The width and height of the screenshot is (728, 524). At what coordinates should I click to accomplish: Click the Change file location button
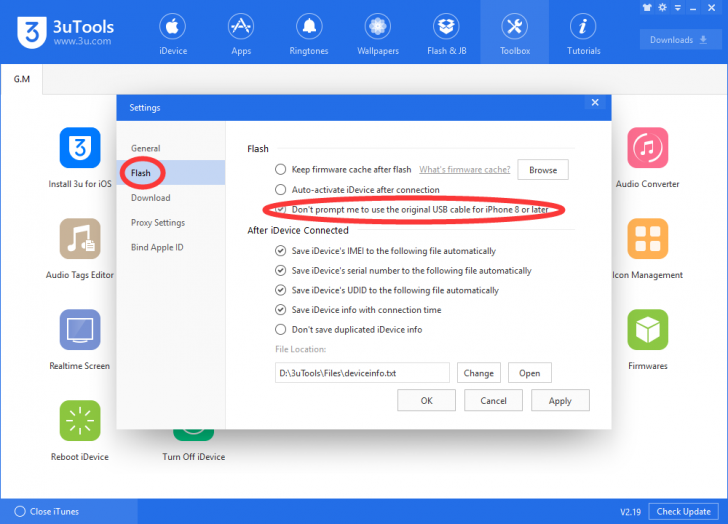(479, 373)
